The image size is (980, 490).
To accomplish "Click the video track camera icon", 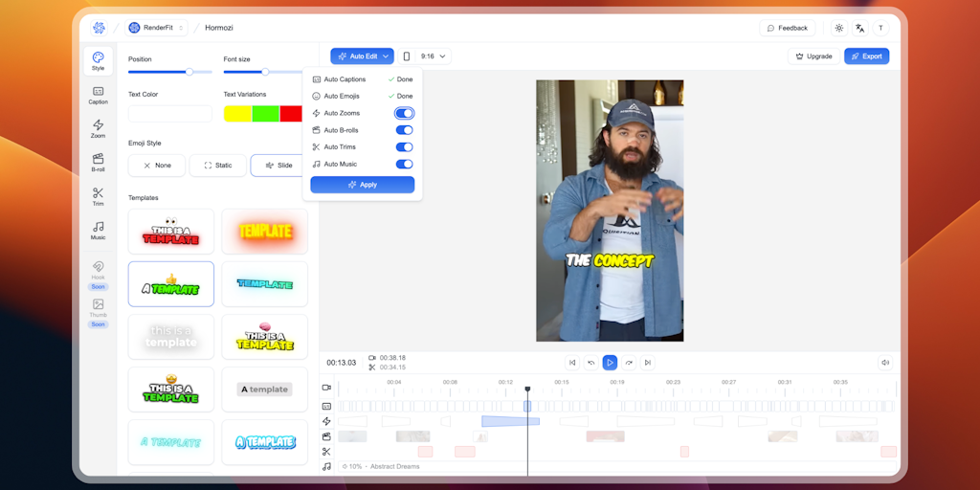I will click(326, 388).
